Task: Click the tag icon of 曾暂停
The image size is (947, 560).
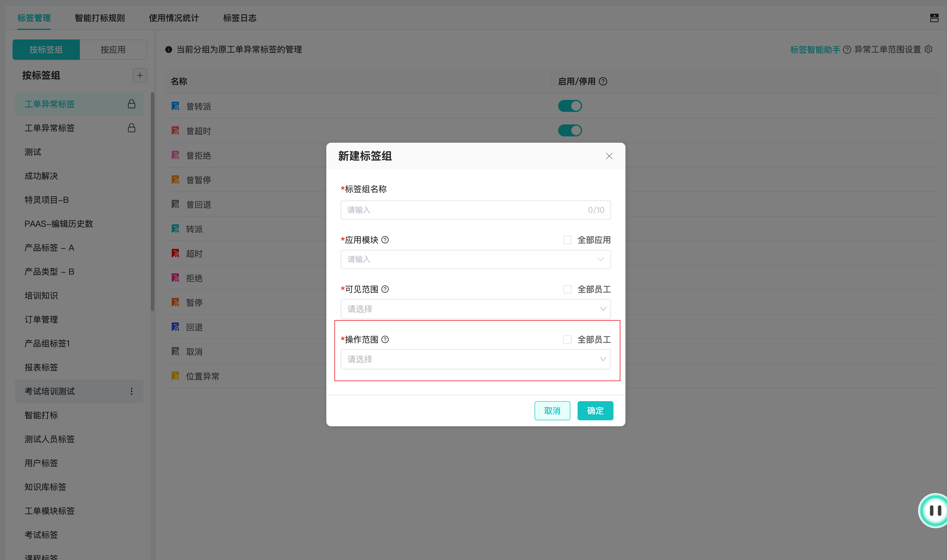Action: click(x=176, y=179)
